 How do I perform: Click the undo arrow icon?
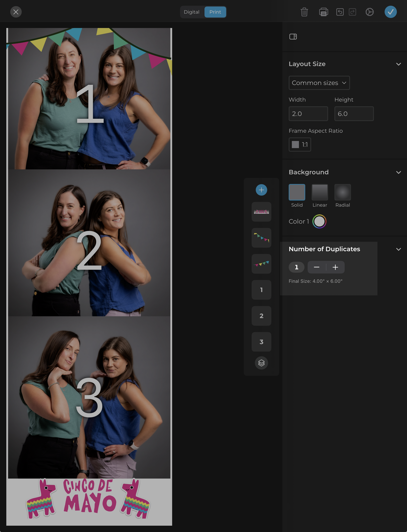click(340, 12)
